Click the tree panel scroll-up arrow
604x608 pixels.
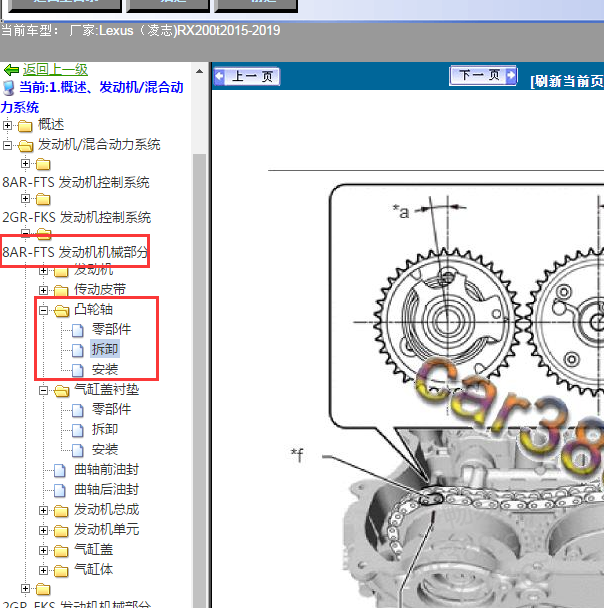[x=199, y=71]
